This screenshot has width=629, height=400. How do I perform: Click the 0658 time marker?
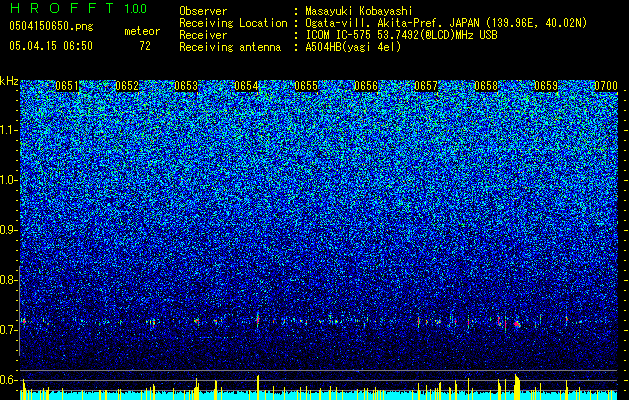pos(486,86)
